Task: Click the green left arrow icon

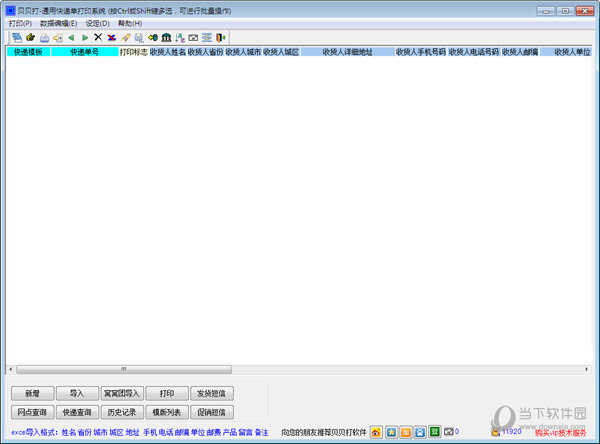Action: pos(71,37)
